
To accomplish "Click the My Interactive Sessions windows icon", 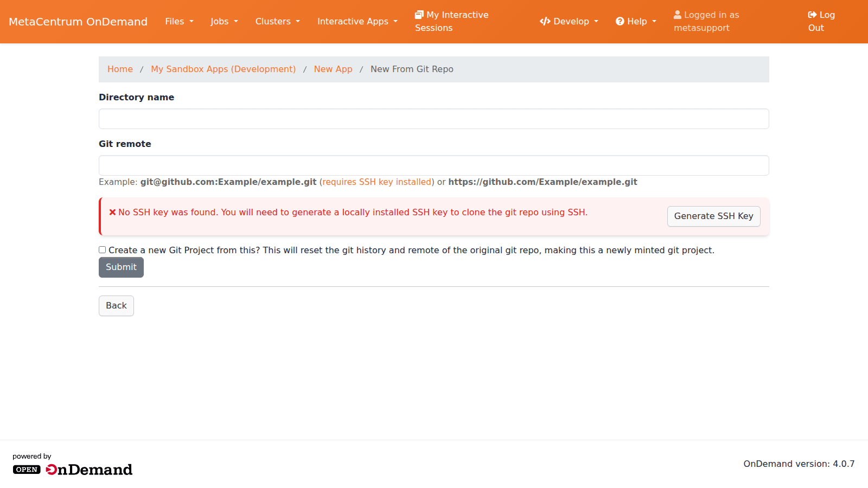I will tap(419, 15).
